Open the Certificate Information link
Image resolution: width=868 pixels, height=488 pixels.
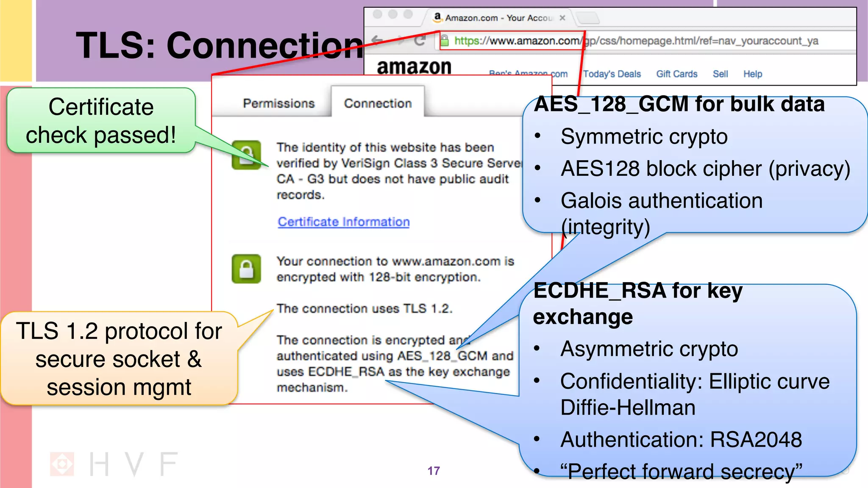pyautogui.click(x=344, y=222)
